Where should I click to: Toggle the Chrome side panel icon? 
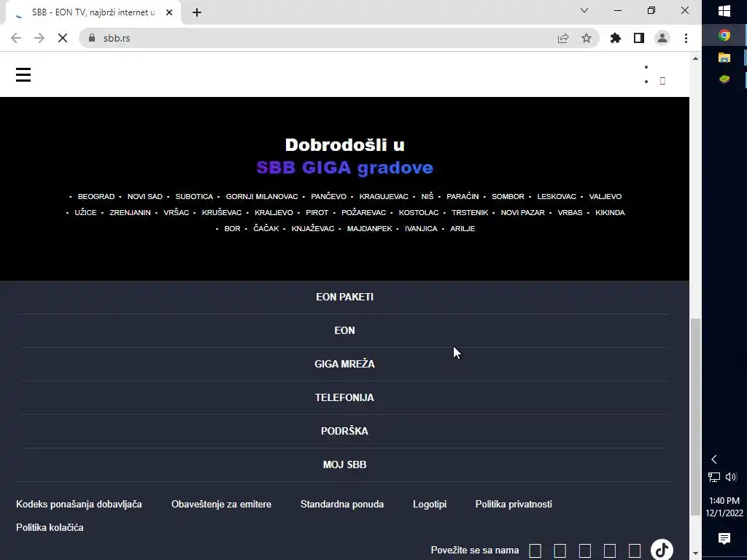tap(639, 38)
